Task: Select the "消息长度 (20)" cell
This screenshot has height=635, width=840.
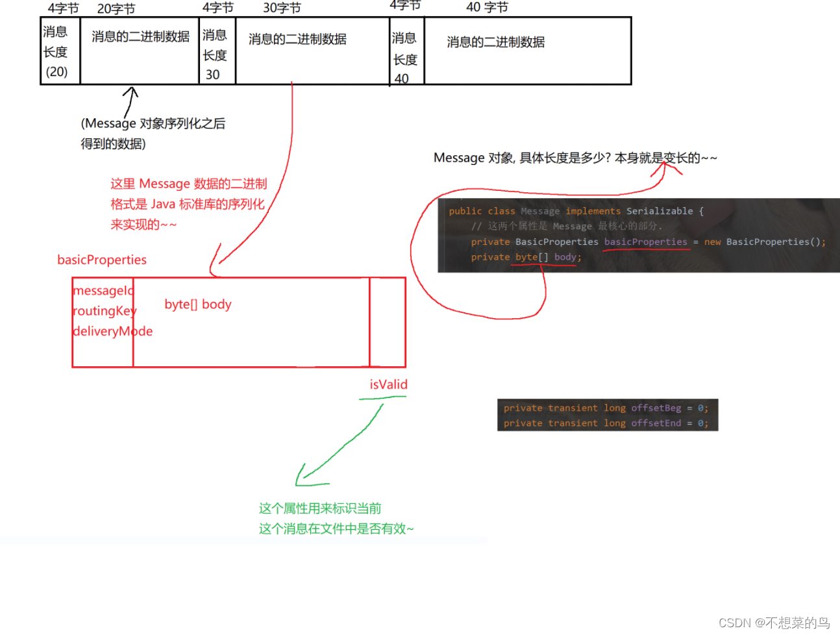Action: tap(60, 51)
